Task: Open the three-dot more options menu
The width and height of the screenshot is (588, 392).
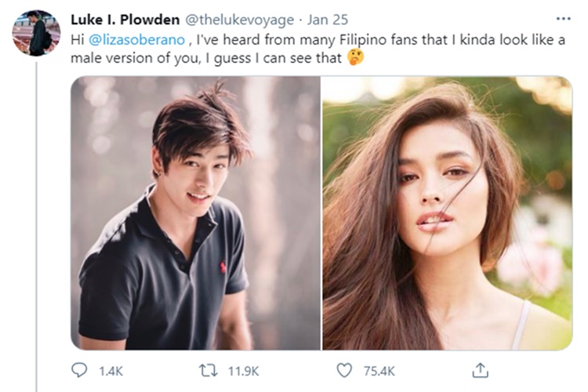Action: [563, 18]
